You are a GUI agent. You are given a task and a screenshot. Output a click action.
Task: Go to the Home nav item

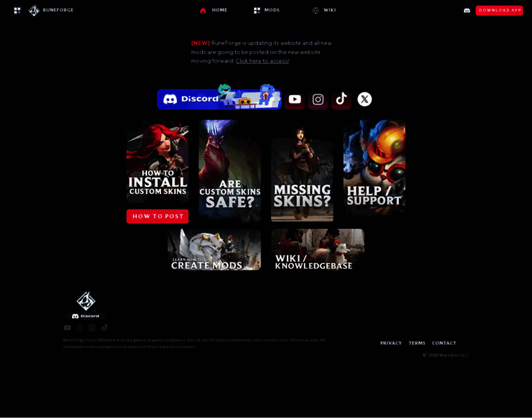pos(213,10)
